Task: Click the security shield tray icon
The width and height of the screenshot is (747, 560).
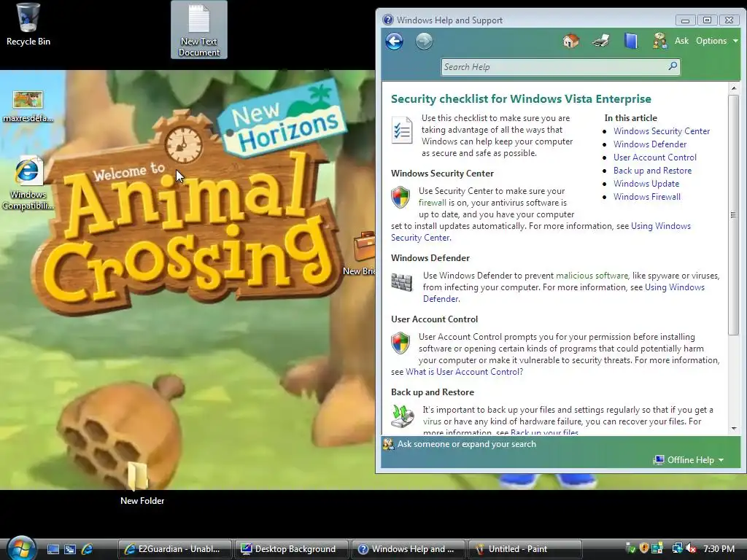Action: click(x=644, y=548)
